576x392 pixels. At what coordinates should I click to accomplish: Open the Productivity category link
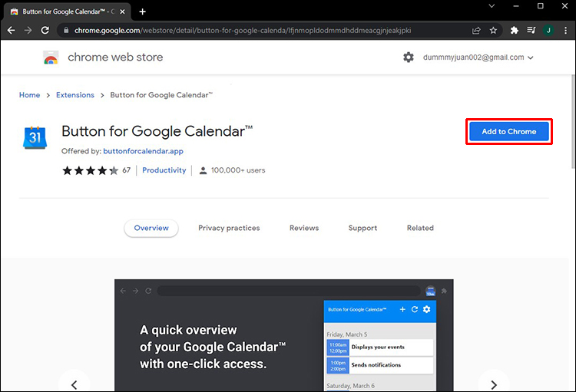click(164, 170)
